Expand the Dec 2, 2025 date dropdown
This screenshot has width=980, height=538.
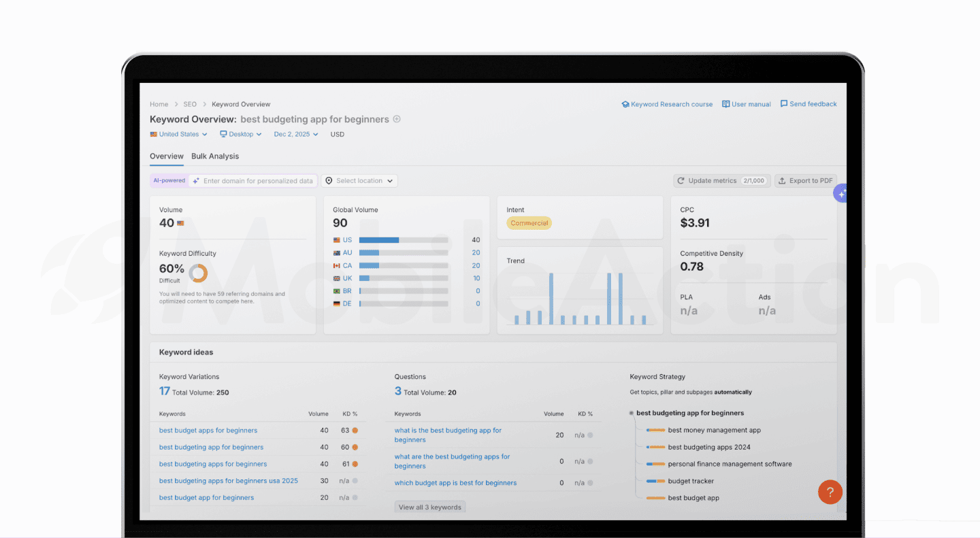(x=296, y=135)
